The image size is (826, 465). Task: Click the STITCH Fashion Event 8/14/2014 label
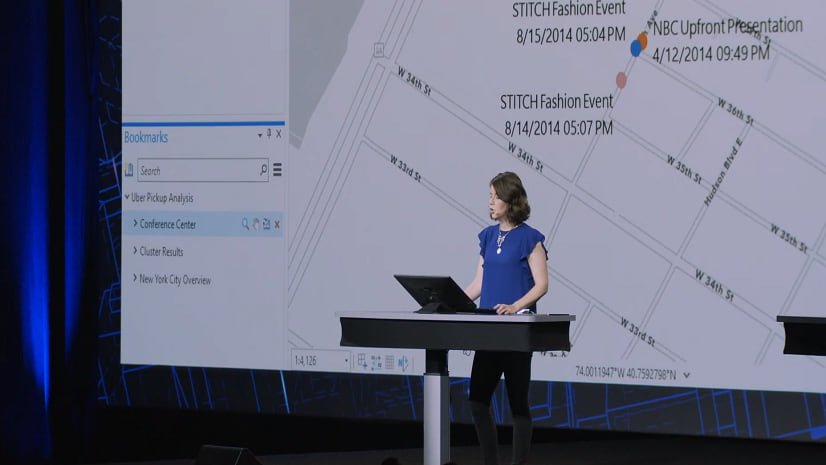(557, 114)
